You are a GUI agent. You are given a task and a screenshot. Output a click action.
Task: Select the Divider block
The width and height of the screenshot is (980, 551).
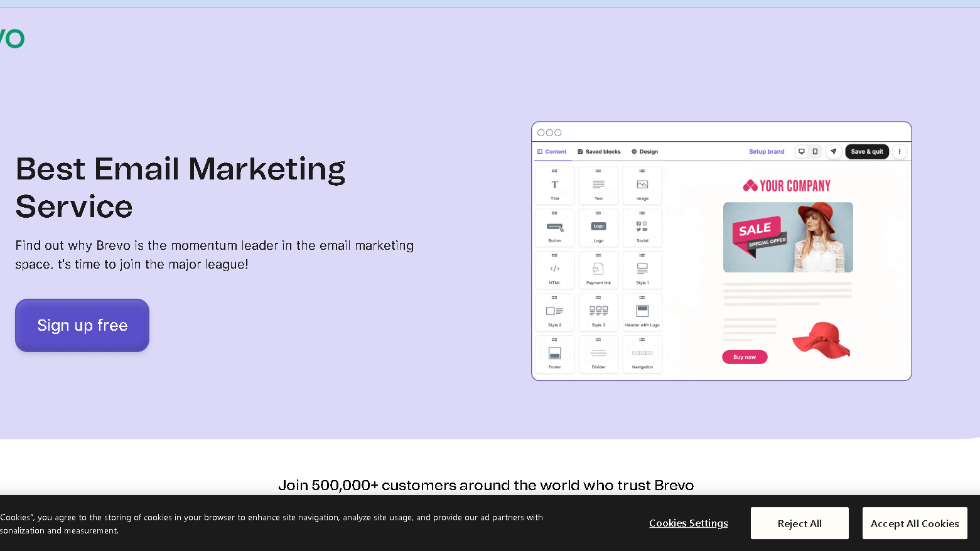598,353
